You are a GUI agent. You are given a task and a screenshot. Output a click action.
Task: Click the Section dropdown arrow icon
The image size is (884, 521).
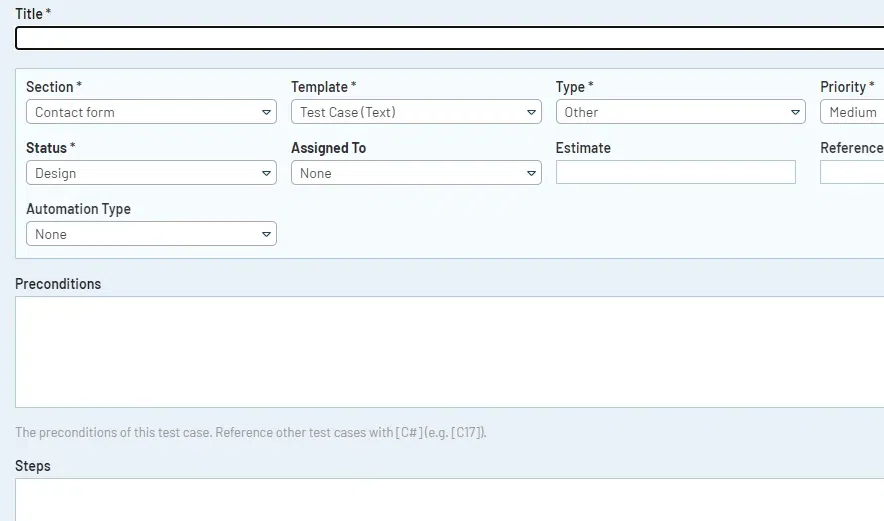(267, 112)
